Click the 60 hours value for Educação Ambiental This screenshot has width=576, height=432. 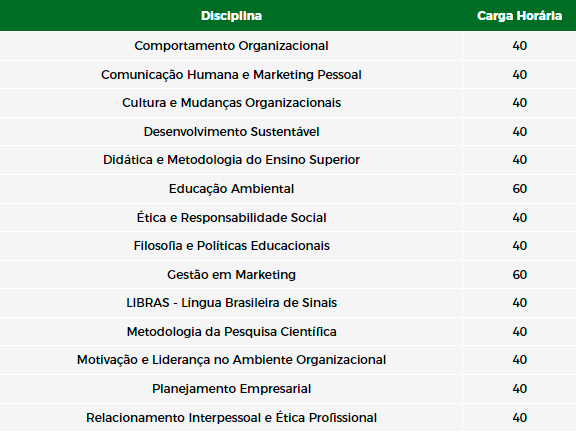pyautogui.click(x=519, y=189)
